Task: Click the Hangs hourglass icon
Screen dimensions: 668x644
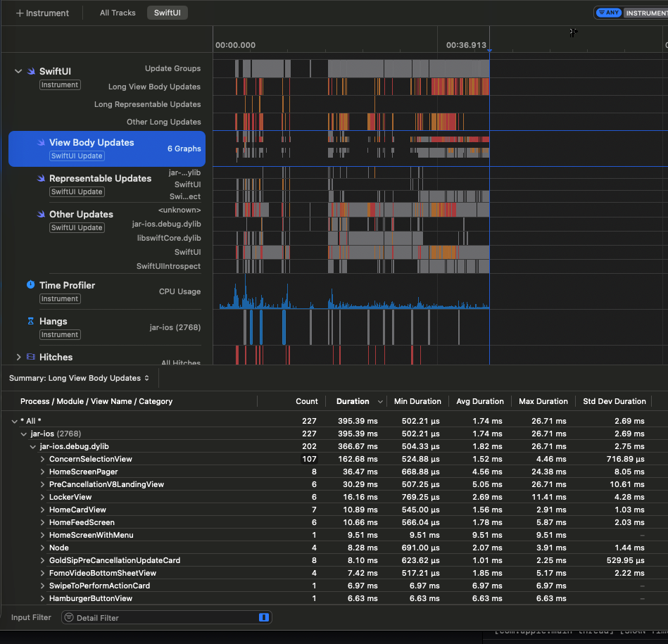Action: tap(30, 321)
